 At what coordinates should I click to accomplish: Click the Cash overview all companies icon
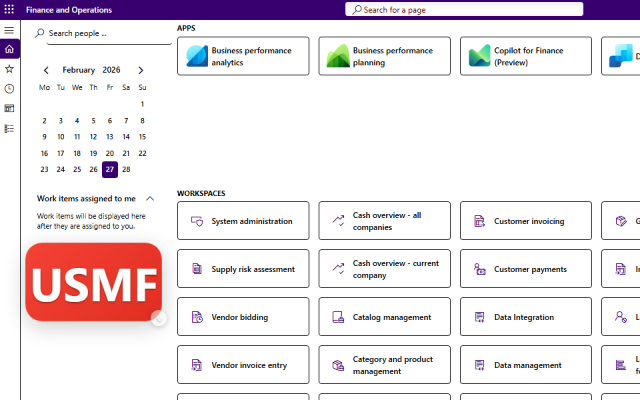[338, 221]
